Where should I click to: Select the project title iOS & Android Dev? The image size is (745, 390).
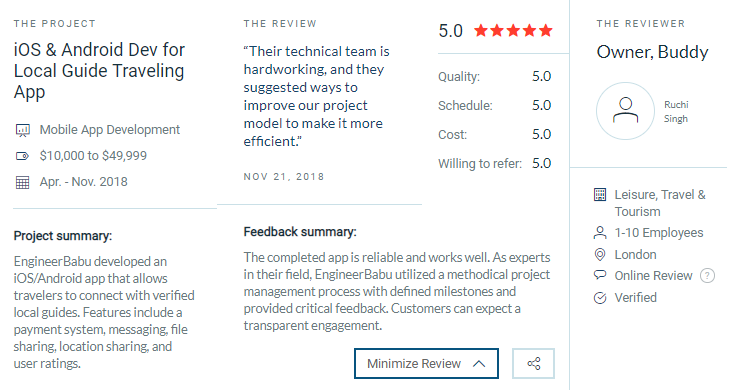(99, 70)
